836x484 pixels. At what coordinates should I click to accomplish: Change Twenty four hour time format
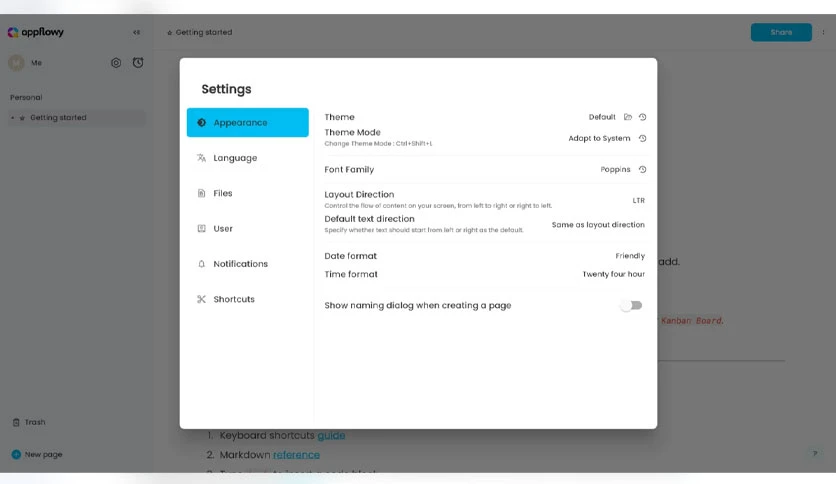point(613,274)
